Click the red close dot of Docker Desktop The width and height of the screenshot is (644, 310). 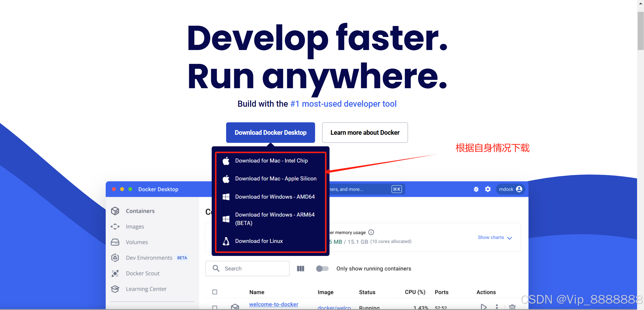114,189
